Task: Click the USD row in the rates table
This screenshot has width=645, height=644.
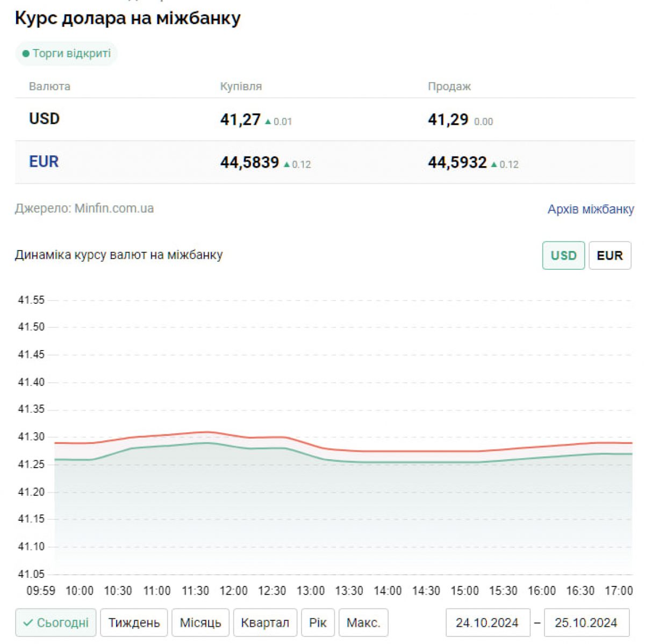Action: click(44, 119)
